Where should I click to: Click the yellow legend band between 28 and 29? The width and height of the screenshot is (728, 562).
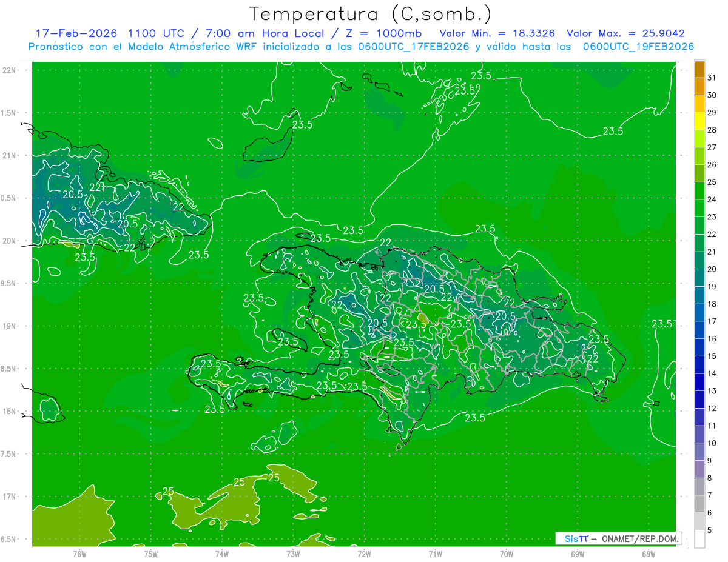699,121
